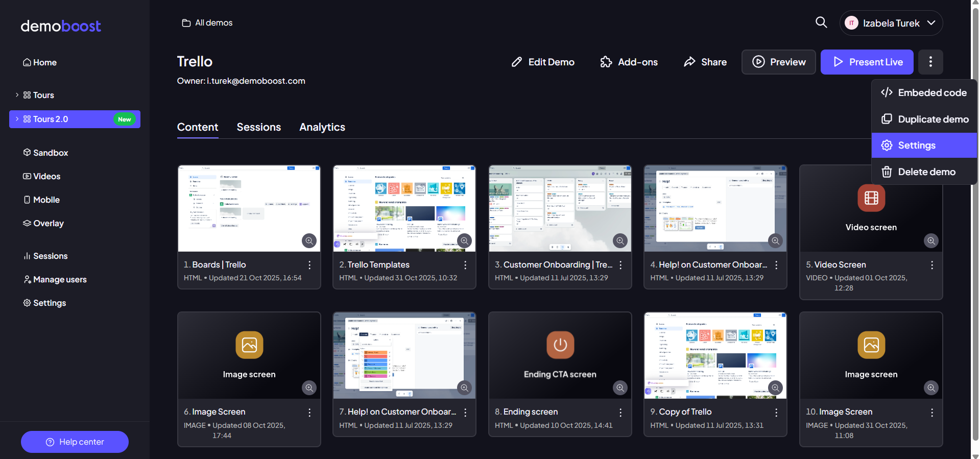Click magnifier on 6. Image Screen card

point(309,388)
